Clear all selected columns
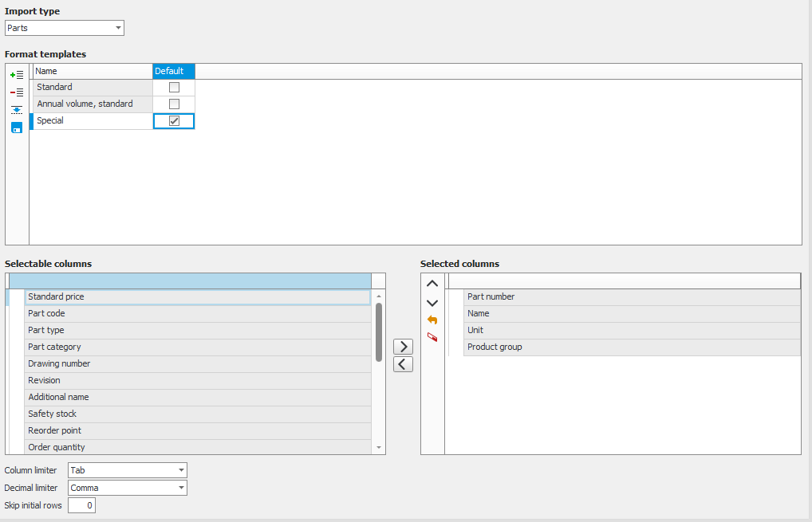 [432, 336]
